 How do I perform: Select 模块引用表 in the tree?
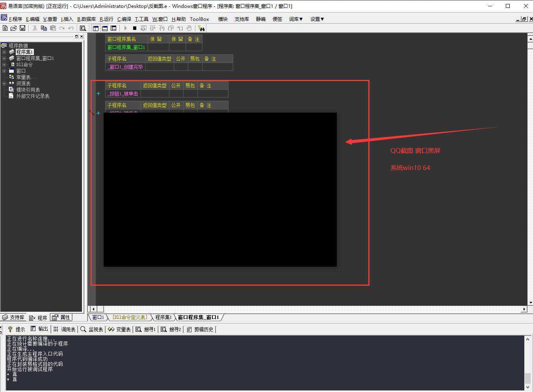pos(28,90)
